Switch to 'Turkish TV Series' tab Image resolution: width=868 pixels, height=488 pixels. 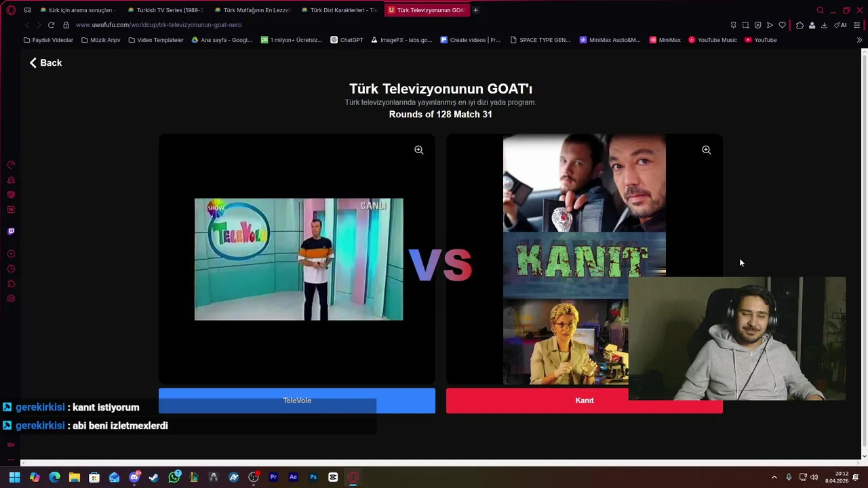[165, 10]
